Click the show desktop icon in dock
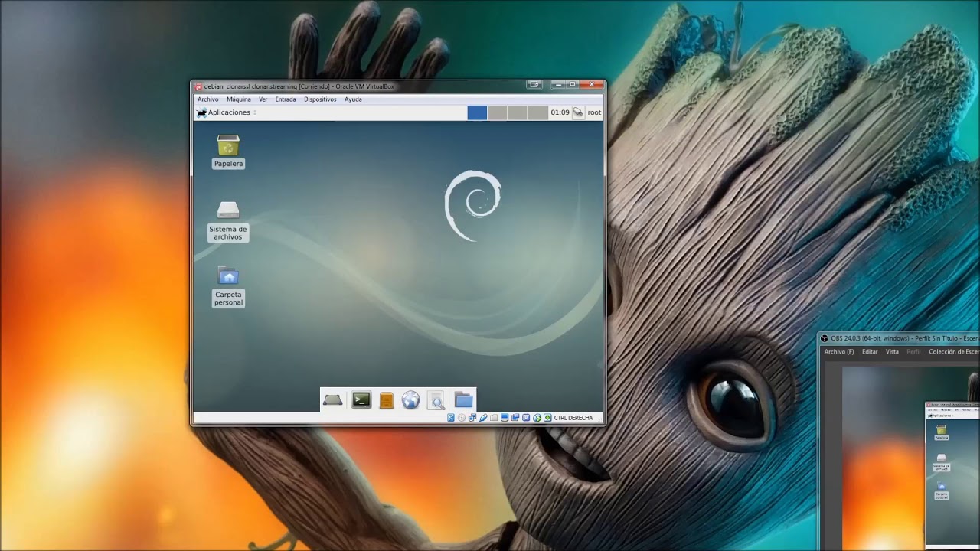This screenshot has width=980, height=551. pyautogui.click(x=332, y=399)
